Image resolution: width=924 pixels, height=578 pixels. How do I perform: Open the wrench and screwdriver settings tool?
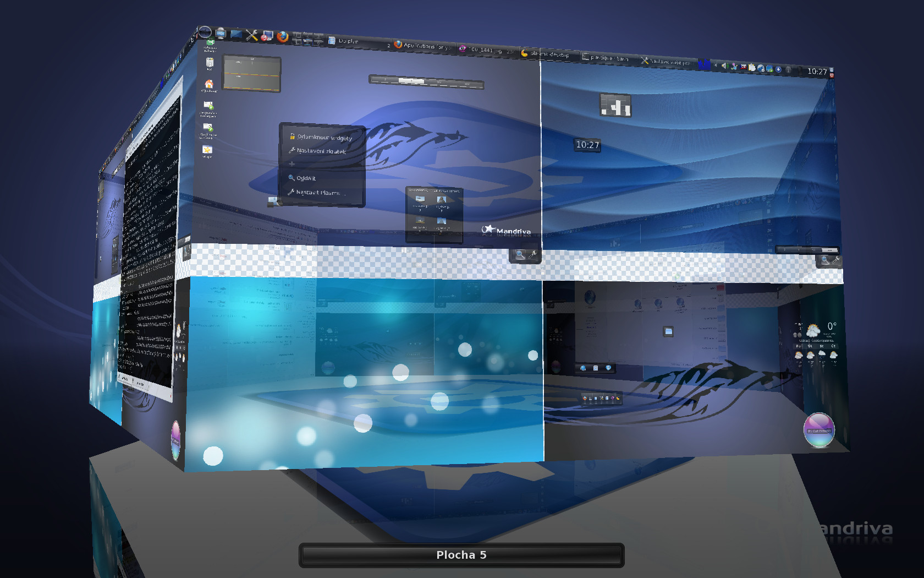251,35
